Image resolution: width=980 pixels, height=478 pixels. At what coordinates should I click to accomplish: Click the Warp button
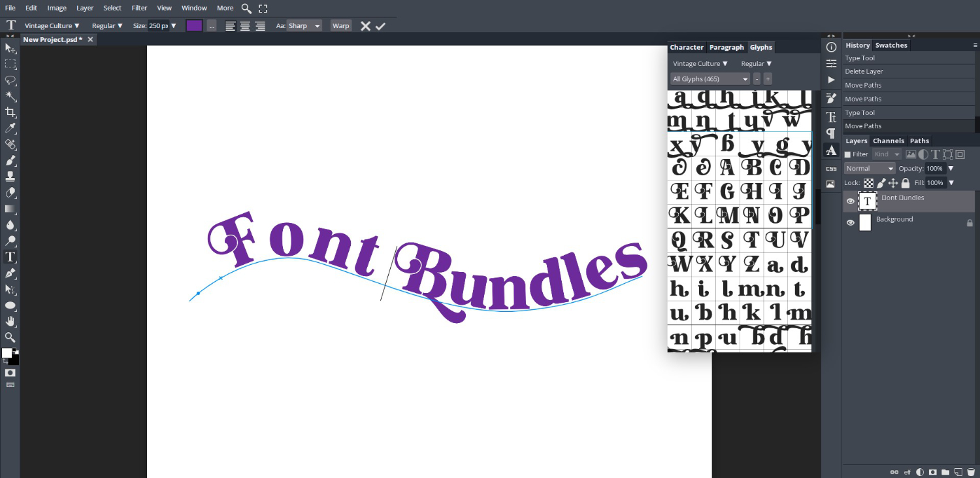click(x=341, y=26)
